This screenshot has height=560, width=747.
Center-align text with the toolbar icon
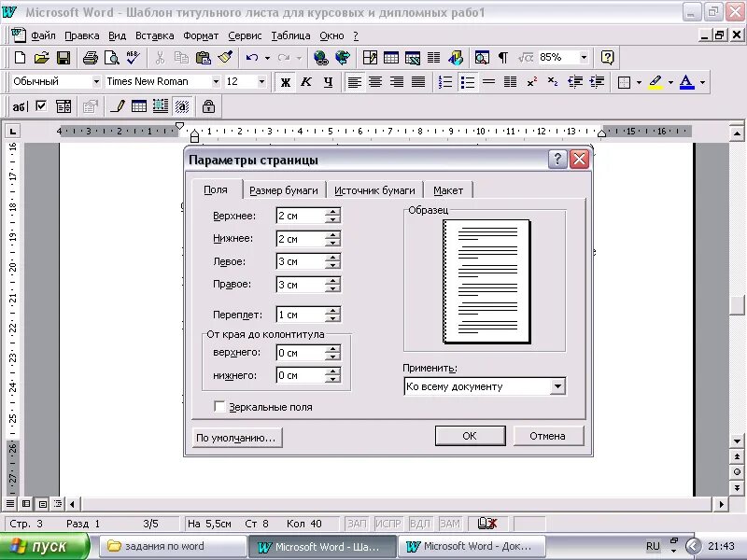pyautogui.click(x=375, y=82)
